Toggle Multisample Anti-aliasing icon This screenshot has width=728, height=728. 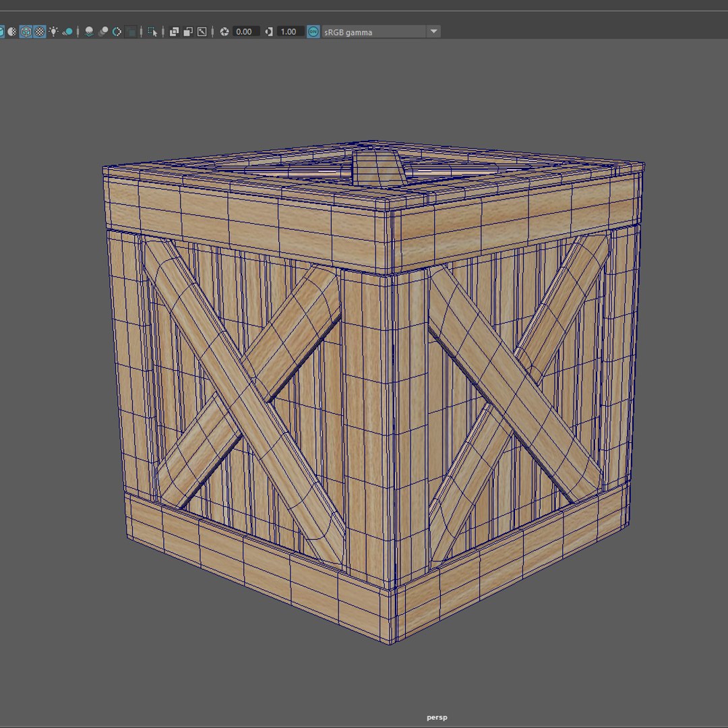coord(117,32)
